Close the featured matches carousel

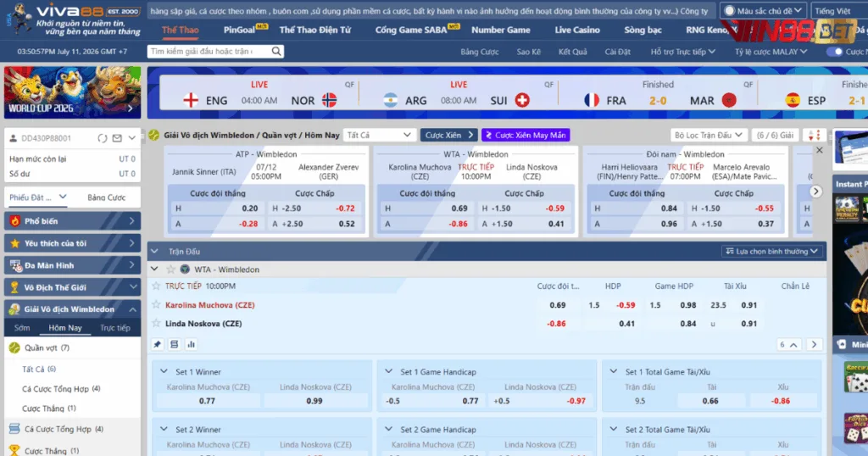pyautogui.click(x=820, y=151)
